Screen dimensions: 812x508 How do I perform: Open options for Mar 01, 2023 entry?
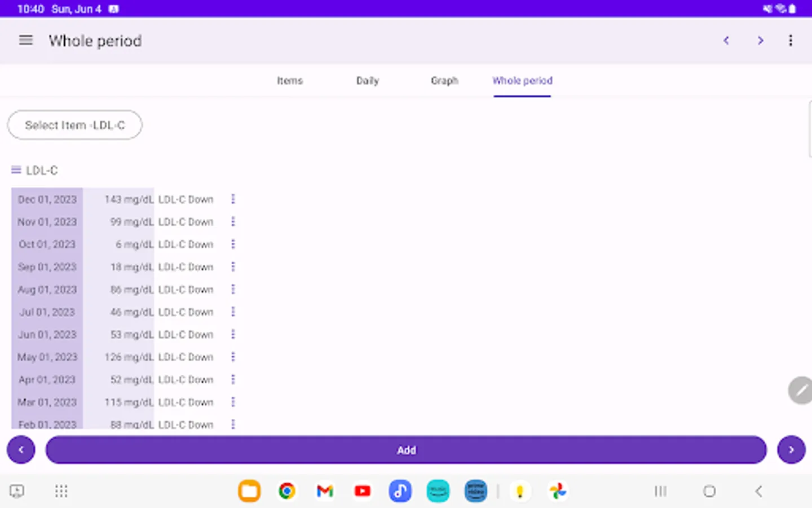(x=233, y=402)
